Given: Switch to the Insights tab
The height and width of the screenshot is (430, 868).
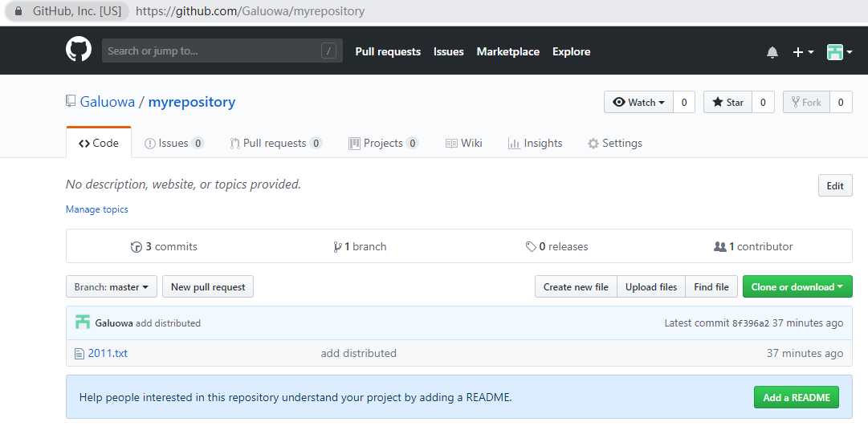Looking at the screenshot, I should [535, 144].
